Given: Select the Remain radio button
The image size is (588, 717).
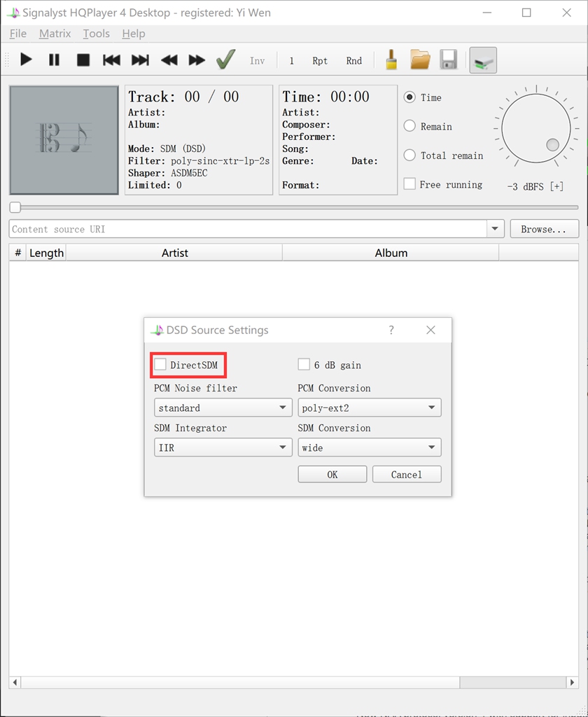Looking at the screenshot, I should pyautogui.click(x=409, y=126).
